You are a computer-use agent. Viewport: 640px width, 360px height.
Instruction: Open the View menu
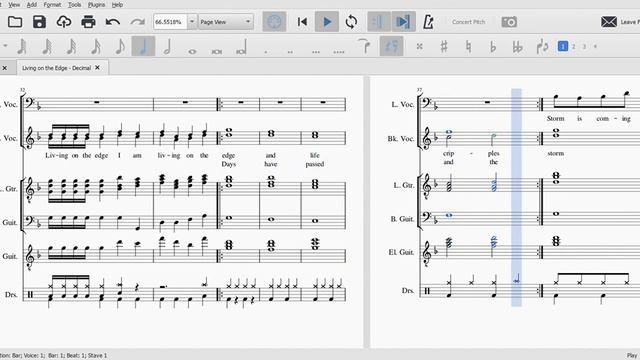[14, 5]
